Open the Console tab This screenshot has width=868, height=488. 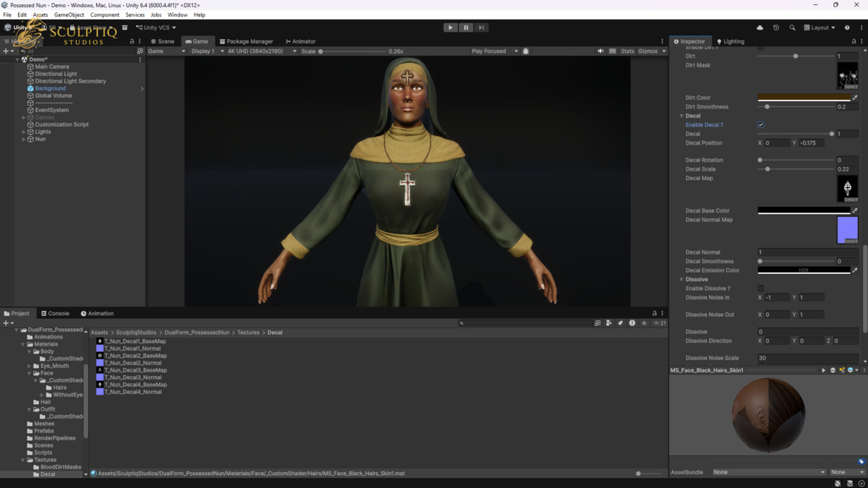55,313
